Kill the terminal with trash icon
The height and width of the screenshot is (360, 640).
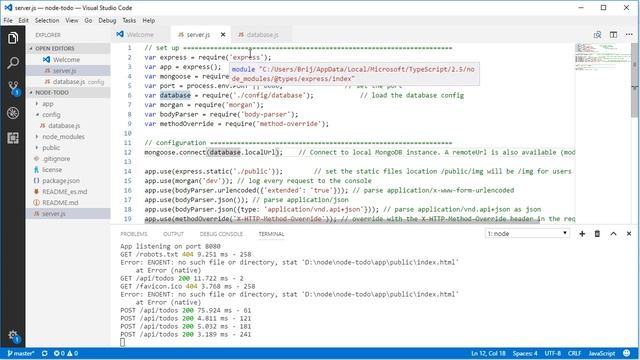[597, 233]
